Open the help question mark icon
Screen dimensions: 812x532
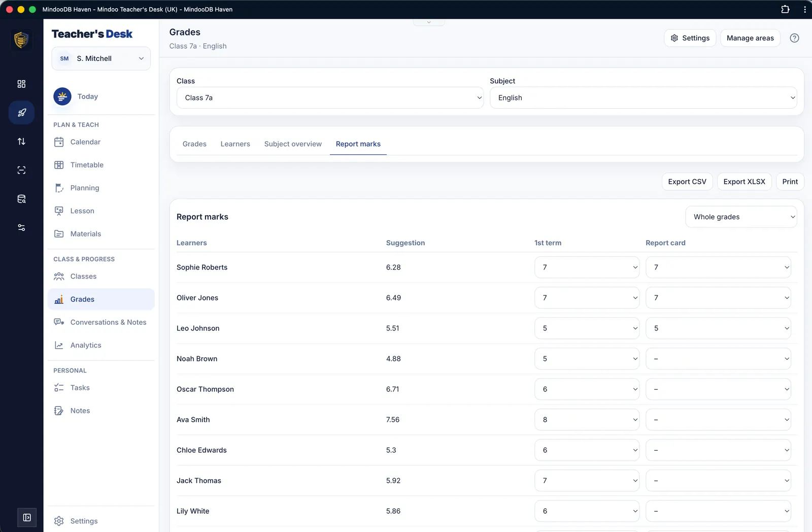[794, 38]
